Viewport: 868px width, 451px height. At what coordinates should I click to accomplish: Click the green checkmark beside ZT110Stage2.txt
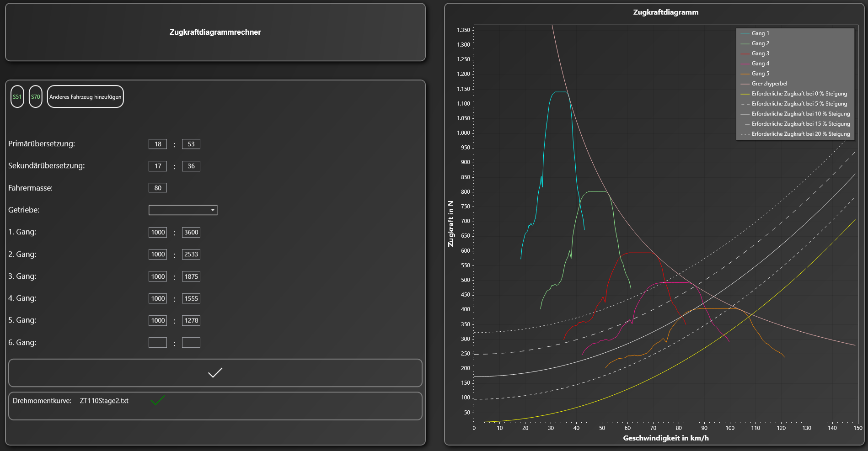pos(157,401)
